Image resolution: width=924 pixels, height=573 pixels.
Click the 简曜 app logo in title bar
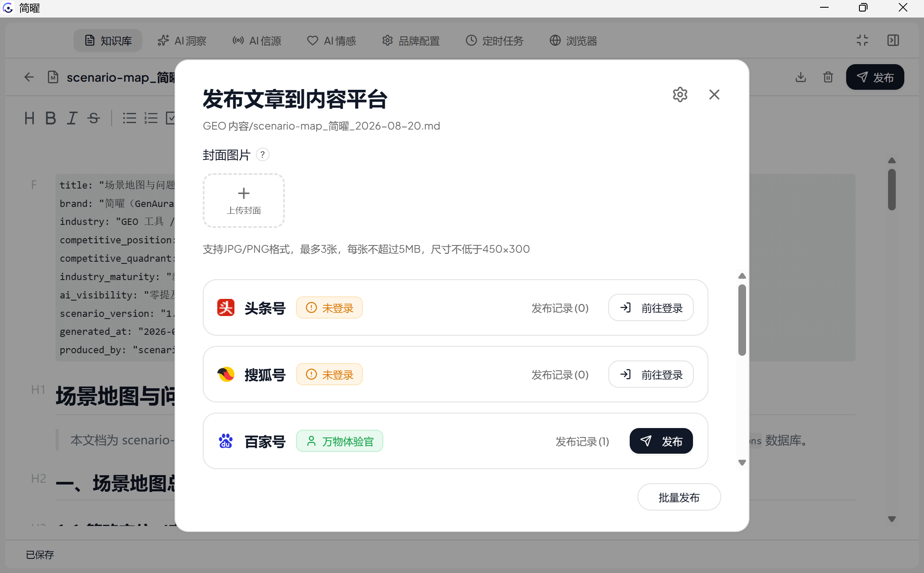[x=8, y=8]
